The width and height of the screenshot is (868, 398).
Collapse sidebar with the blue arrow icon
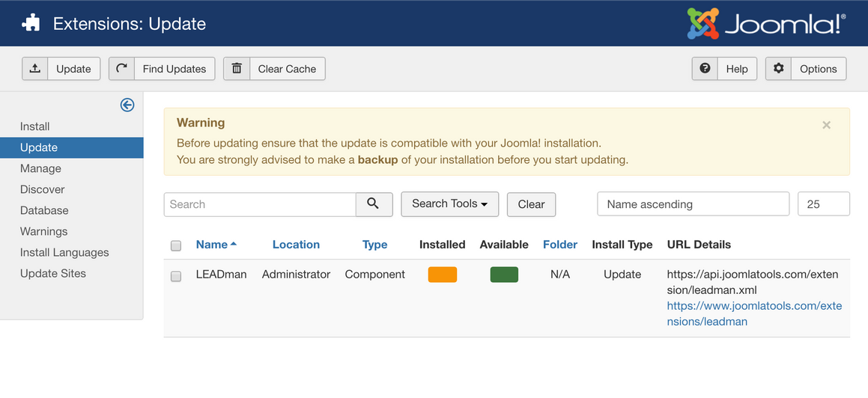(x=127, y=105)
